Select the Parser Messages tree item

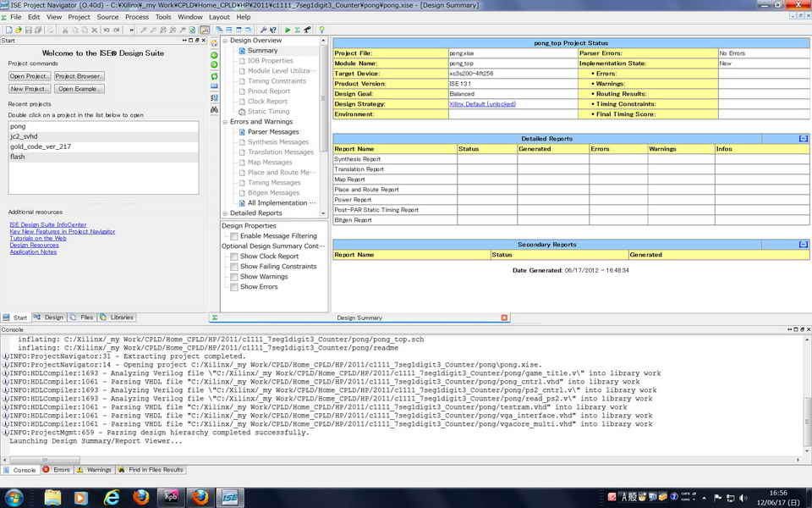pos(273,132)
